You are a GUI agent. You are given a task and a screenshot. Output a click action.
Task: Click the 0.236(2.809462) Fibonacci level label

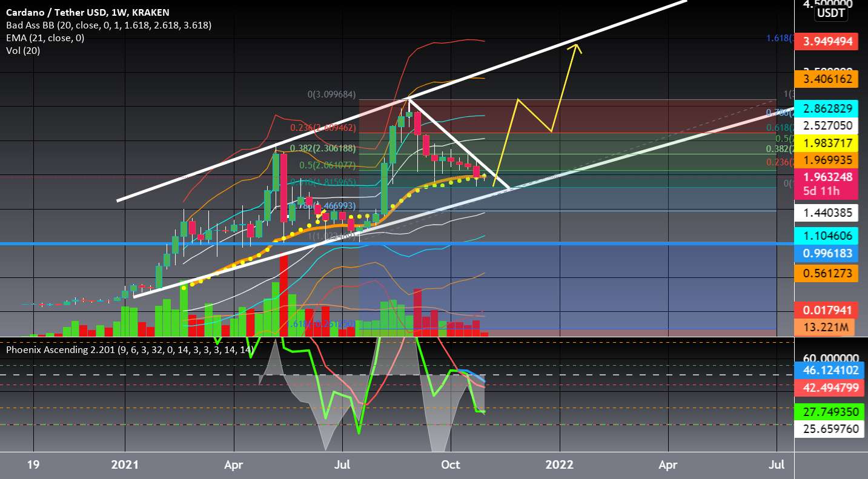point(322,128)
